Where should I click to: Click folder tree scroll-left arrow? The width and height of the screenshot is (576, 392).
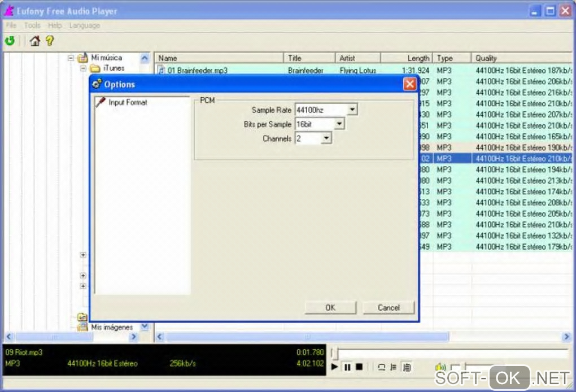9,337
